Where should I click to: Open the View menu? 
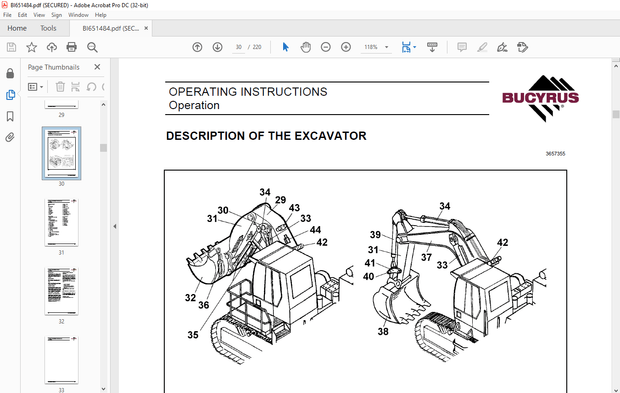(x=39, y=15)
